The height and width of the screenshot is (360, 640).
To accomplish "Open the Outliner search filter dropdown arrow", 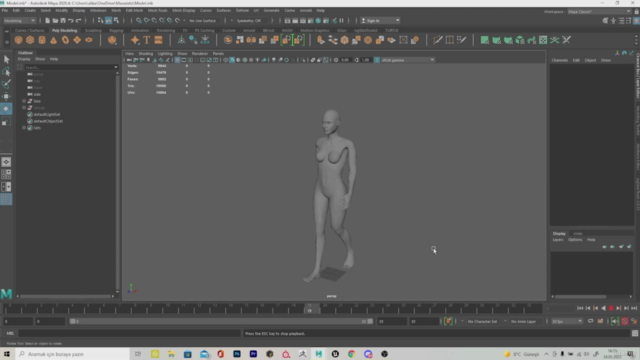I will pyautogui.click(x=116, y=67).
